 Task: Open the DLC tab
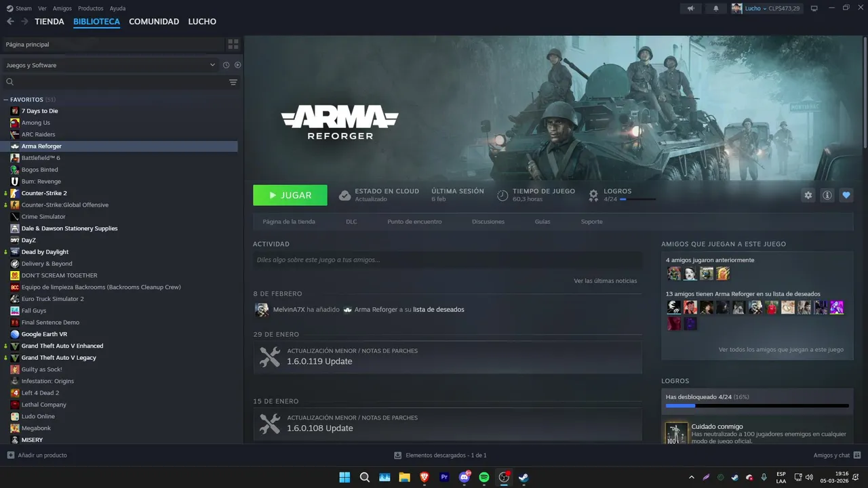[351, 222]
